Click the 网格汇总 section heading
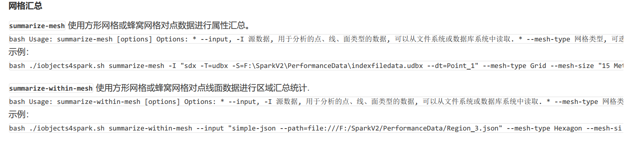Image resolution: width=644 pixels, height=143 pixels. [x=25, y=6]
